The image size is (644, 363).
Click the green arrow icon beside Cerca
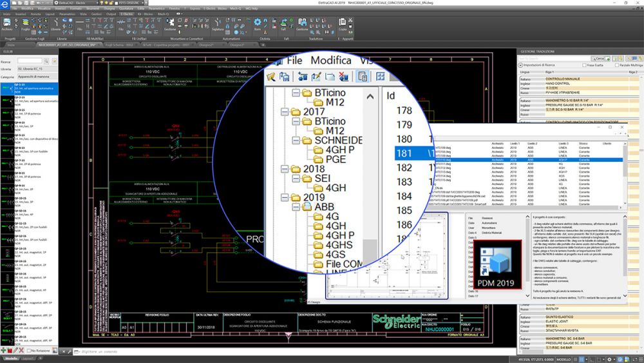(608, 59)
